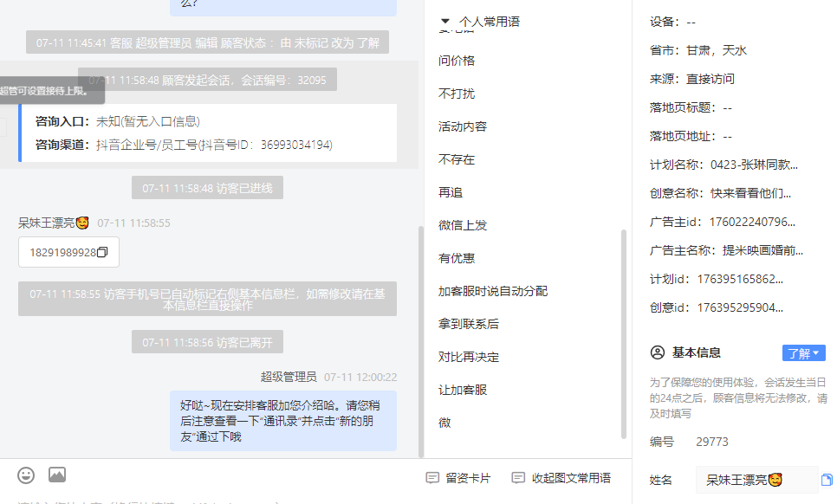Open the emoji picker
The width and height of the screenshot is (837, 504).
click(26, 475)
